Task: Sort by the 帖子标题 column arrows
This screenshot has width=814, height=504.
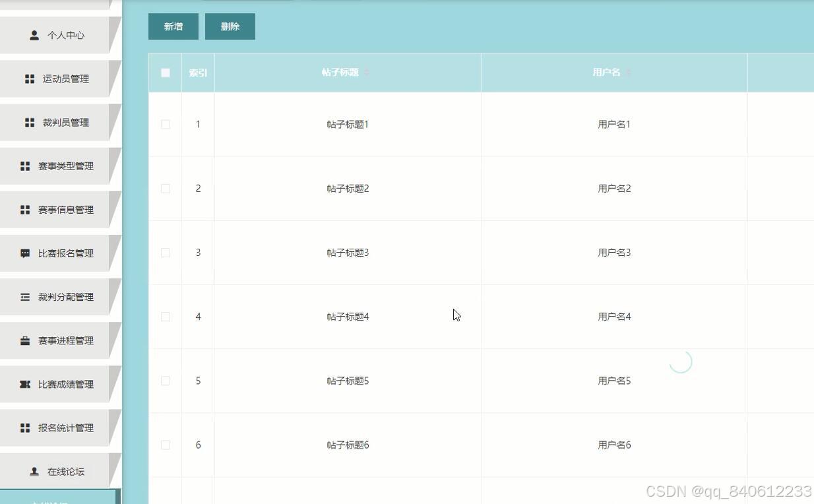Action: pos(367,73)
